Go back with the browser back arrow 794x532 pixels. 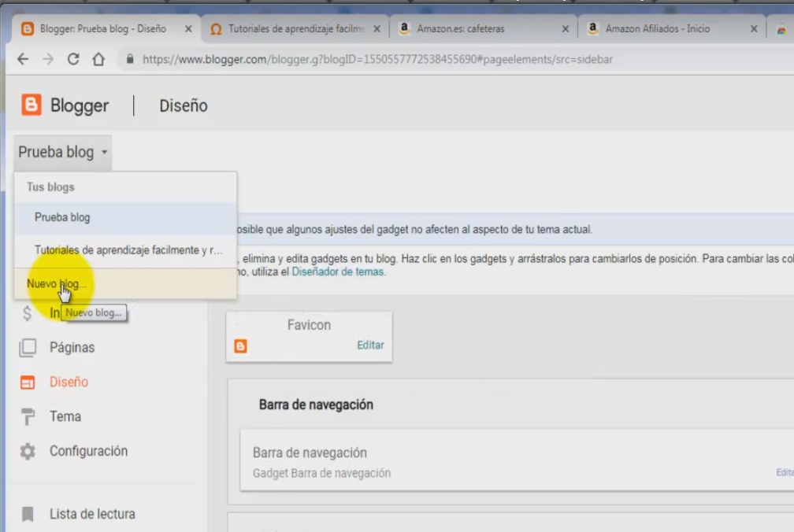click(23, 59)
